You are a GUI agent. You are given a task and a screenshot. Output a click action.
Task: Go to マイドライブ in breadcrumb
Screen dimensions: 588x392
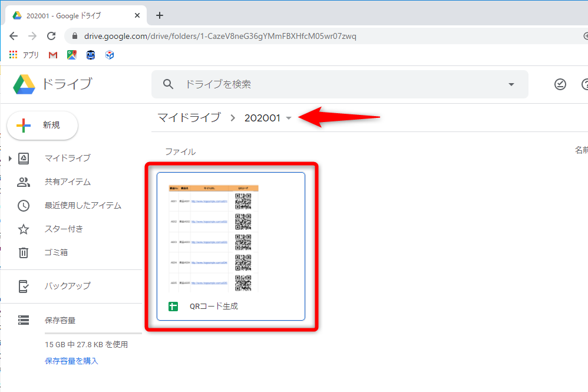(189, 118)
